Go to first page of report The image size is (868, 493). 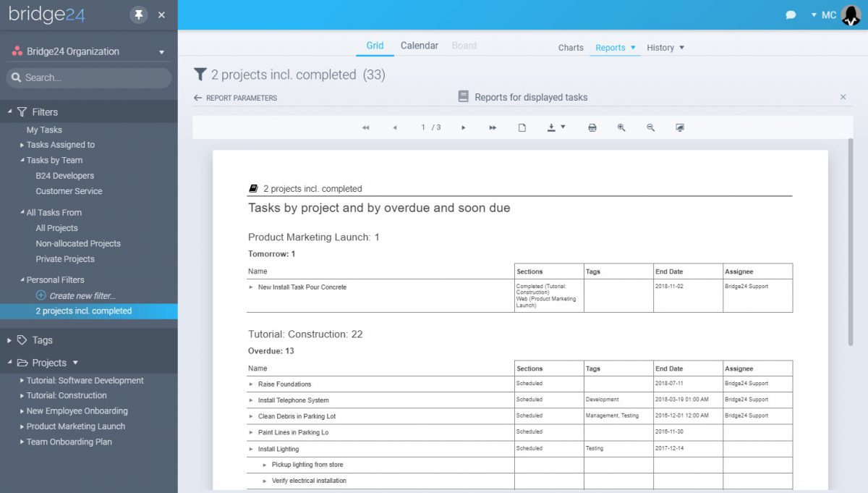365,127
